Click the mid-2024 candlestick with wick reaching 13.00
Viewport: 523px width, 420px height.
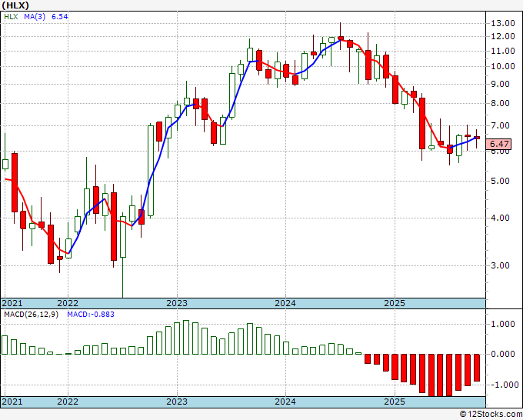340,38
